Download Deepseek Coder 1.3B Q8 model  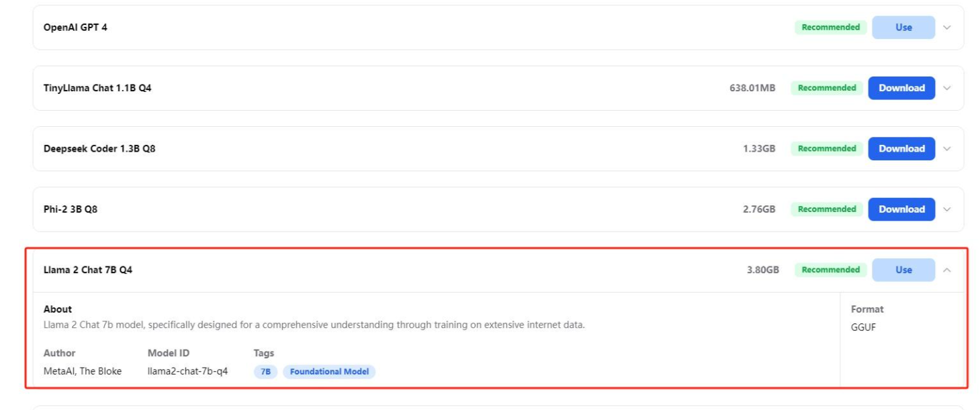(x=901, y=149)
